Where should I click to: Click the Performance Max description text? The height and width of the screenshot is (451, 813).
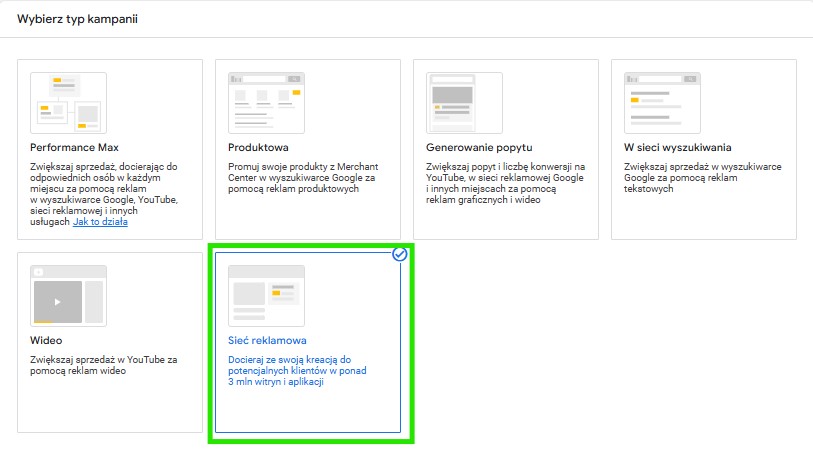[104, 194]
